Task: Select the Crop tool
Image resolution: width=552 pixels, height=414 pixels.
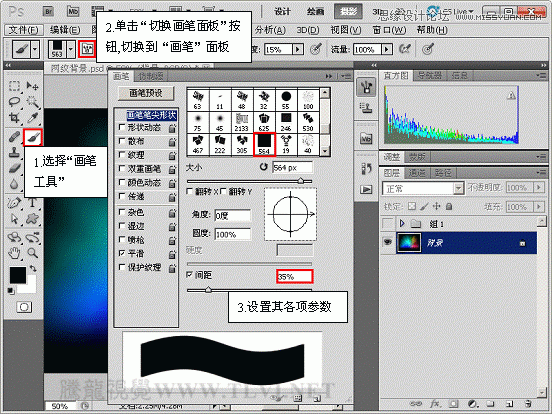Action: click(x=14, y=118)
